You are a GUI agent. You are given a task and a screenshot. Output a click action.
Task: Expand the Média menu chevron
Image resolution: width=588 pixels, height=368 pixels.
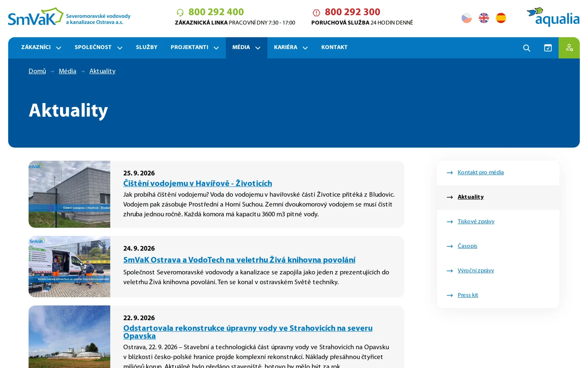click(258, 48)
